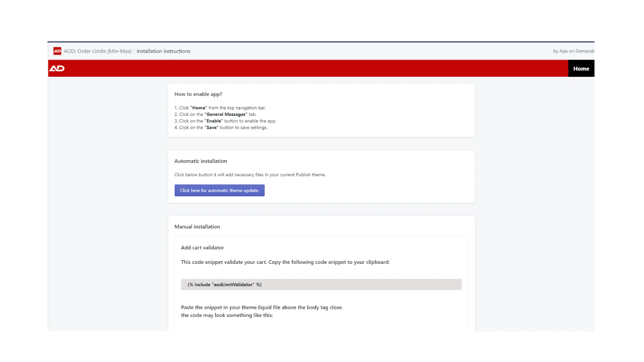Click the "Paste the snippet in your theme.liquid" line
Image resolution: width=644 pixels, height=362 pixels.
tap(262, 308)
